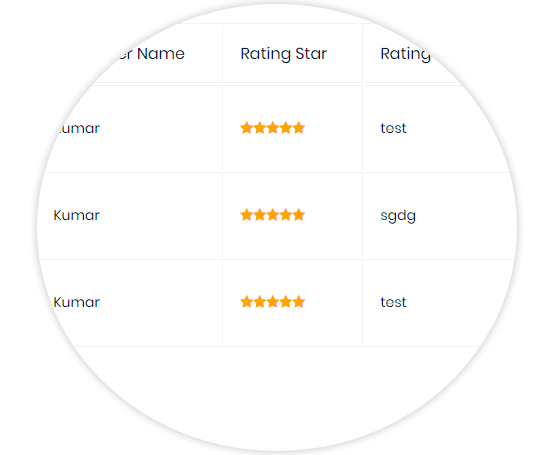Select the partially hidden Kumar name in top row
This screenshot has width=546, height=455.
pyautogui.click(x=78, y=128)
